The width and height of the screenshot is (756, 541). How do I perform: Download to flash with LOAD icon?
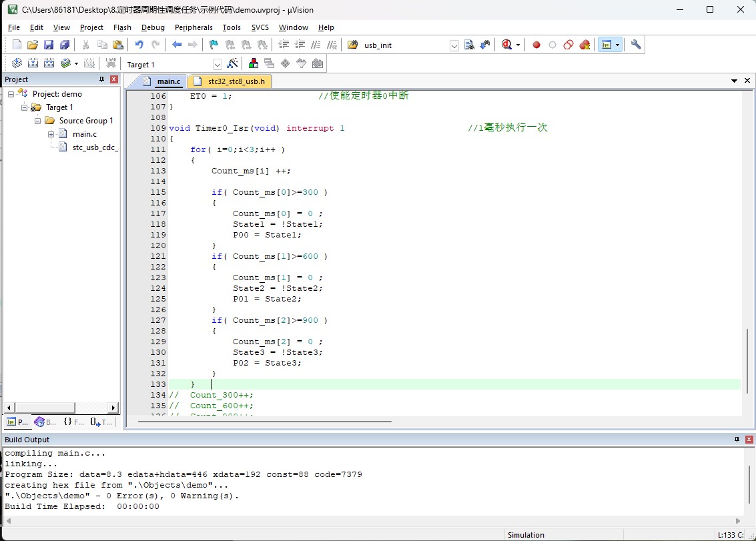pos(111,63)
